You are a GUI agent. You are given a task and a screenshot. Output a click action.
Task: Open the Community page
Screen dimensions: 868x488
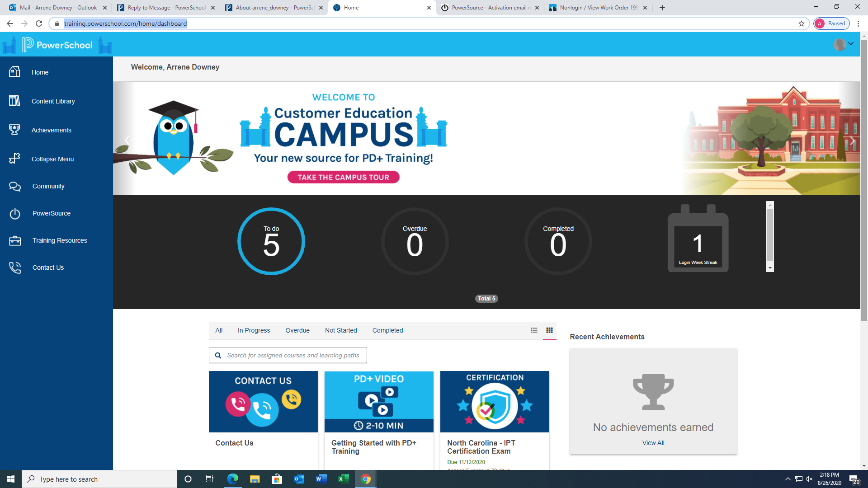(x=48, y=186)
